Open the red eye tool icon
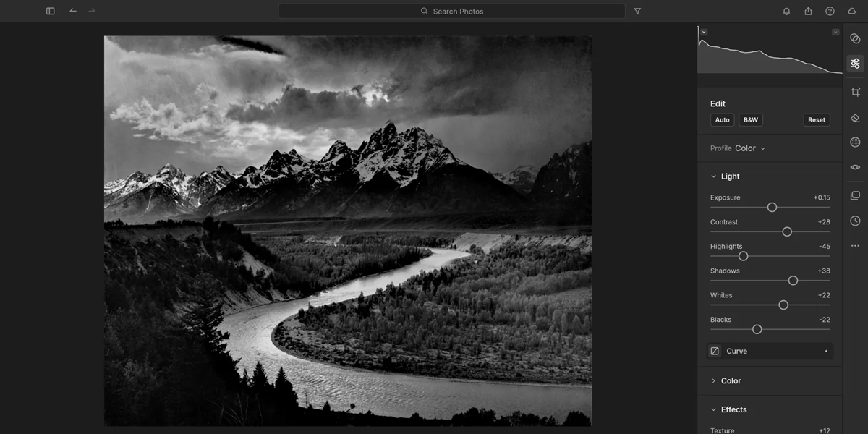868x434 pixels. pos(855,167)
